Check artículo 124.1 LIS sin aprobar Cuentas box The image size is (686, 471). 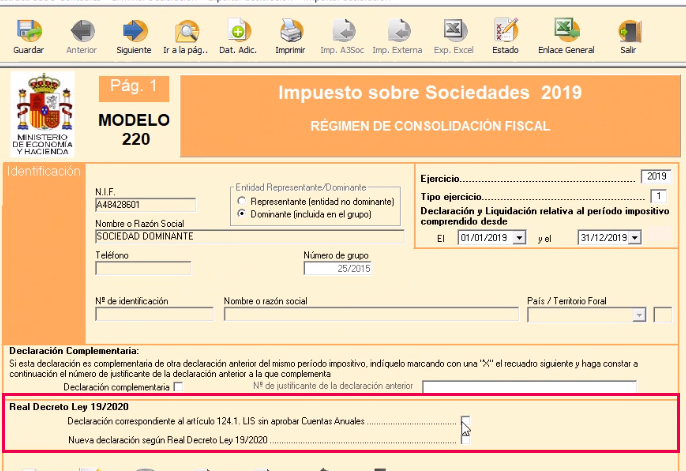[466, 421]
